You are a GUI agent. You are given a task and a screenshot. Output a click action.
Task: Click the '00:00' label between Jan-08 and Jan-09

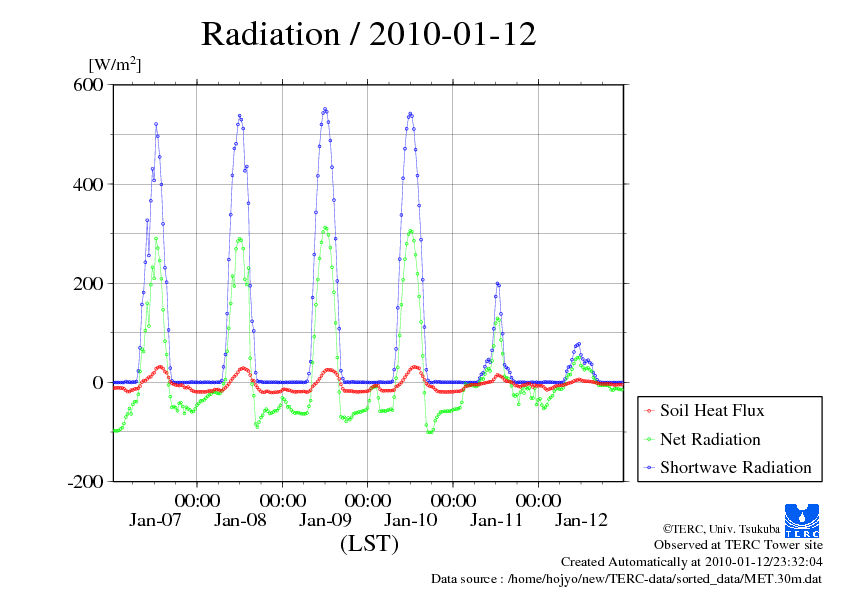tap(282, 500)
